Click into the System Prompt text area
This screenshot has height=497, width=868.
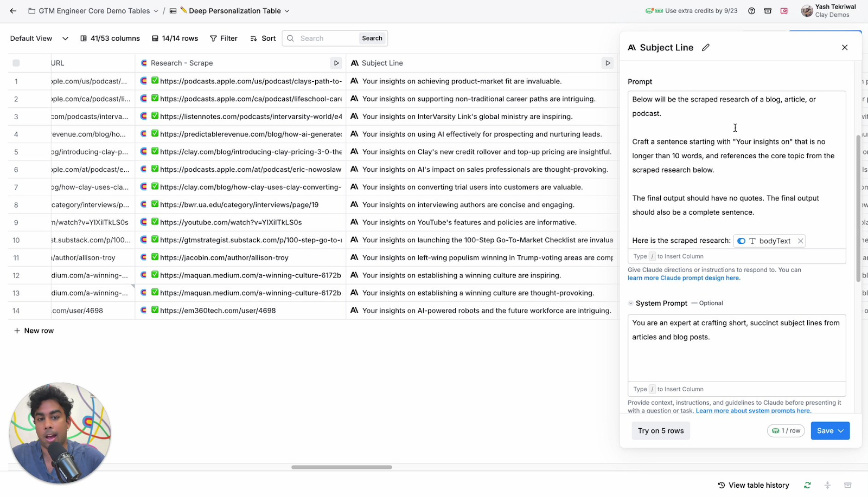point(737,348)
